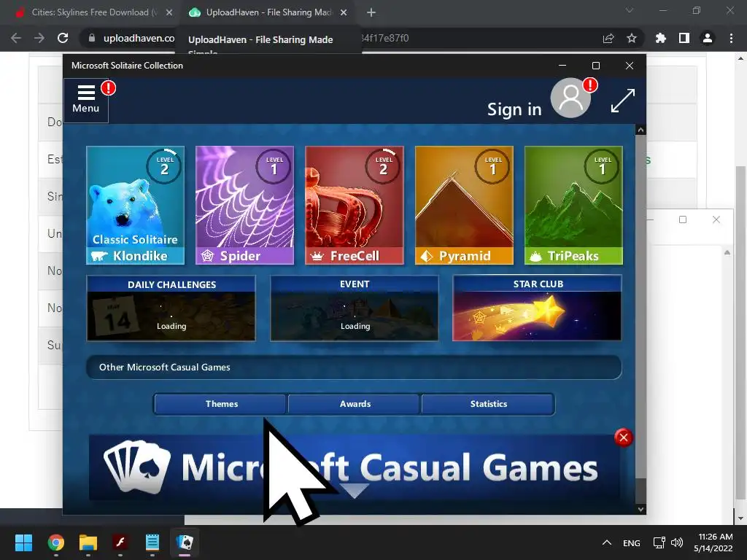
Task: Click the Sign in profile avatar
Action: tap(570, 98)
